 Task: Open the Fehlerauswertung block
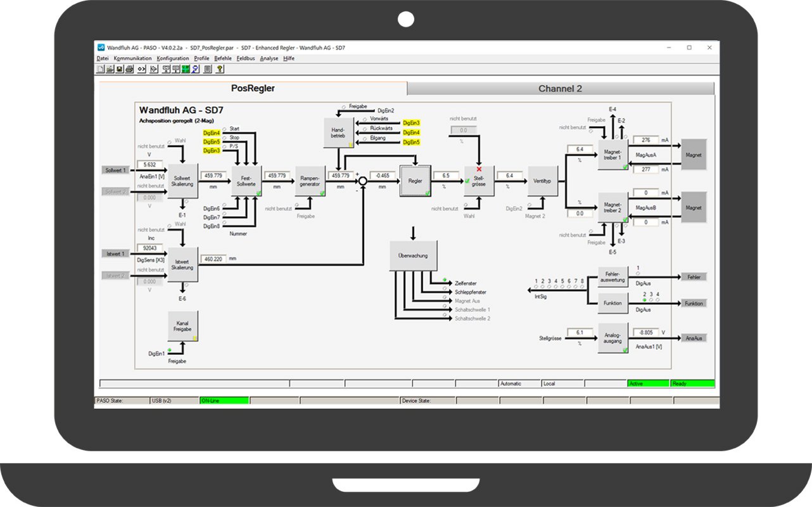pyautogui.click(x=613, y=277)
